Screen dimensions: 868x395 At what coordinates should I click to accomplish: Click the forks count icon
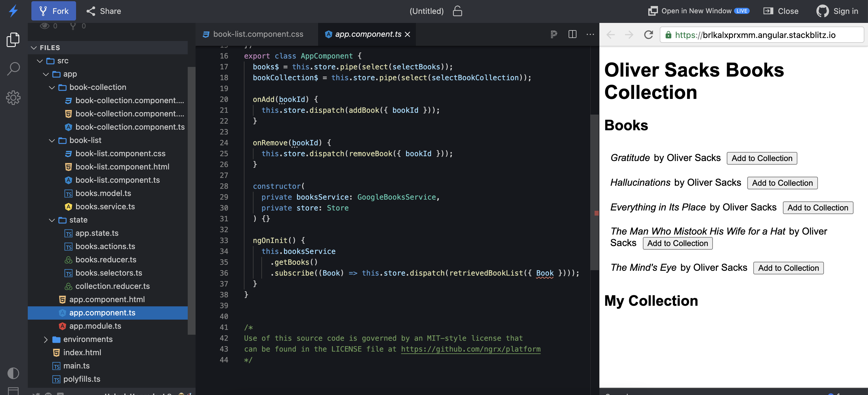coord(73,26)
